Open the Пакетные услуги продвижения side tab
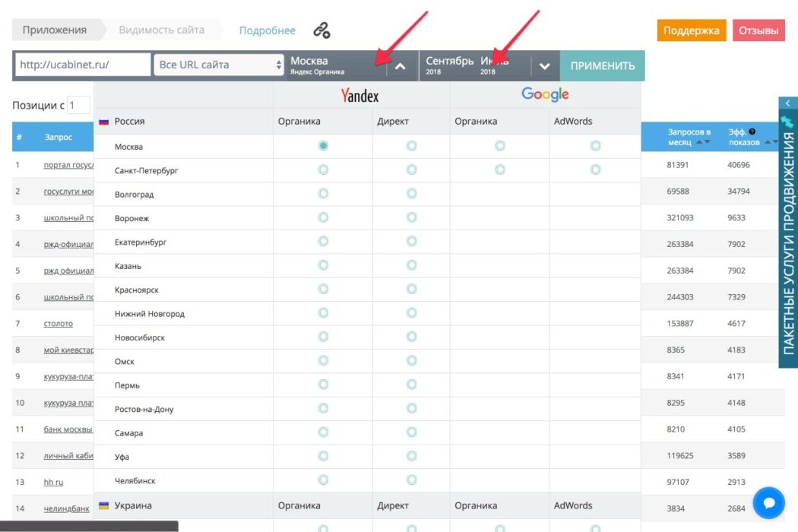798x532 pixels. click(x=788, y=243)
